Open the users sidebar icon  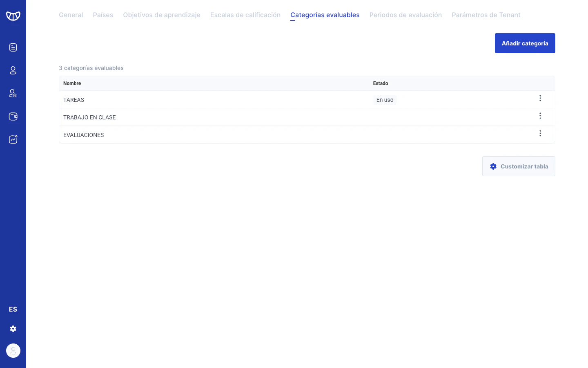coord(13,70)
